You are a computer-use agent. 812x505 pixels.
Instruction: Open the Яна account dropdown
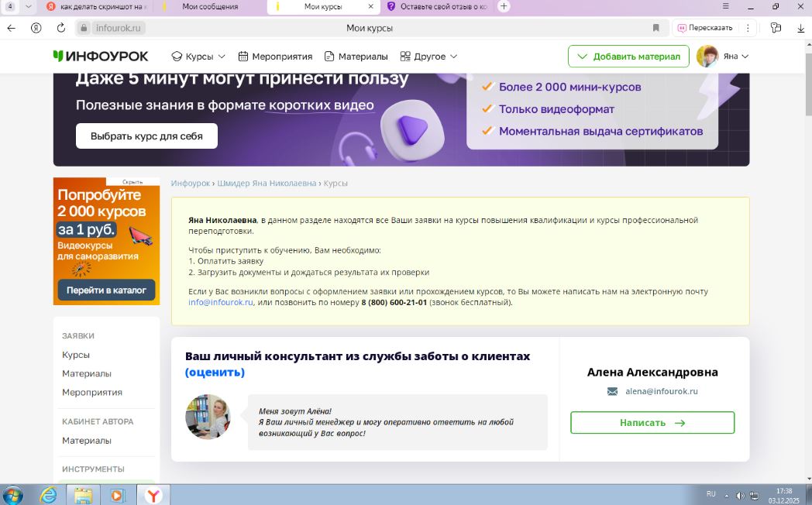[736, 56]
